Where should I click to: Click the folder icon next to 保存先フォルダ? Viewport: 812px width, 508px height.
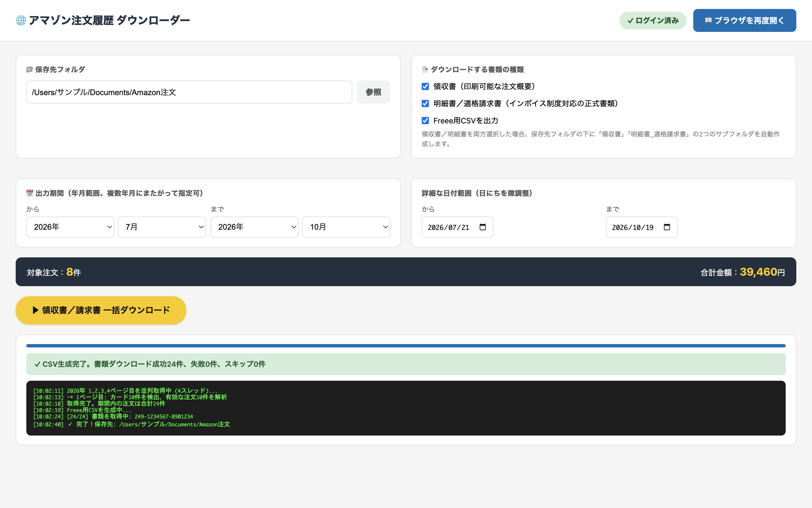click(x=30, y=70)
